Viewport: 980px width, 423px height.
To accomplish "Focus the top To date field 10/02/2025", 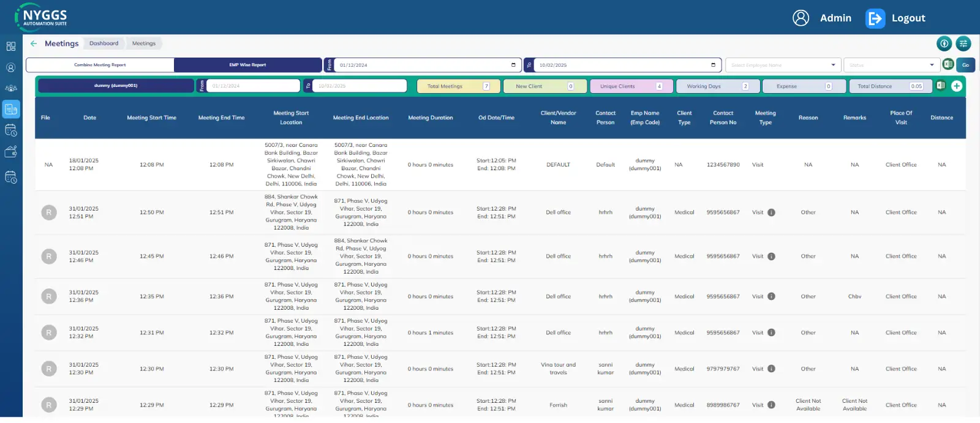I will 627,65.
